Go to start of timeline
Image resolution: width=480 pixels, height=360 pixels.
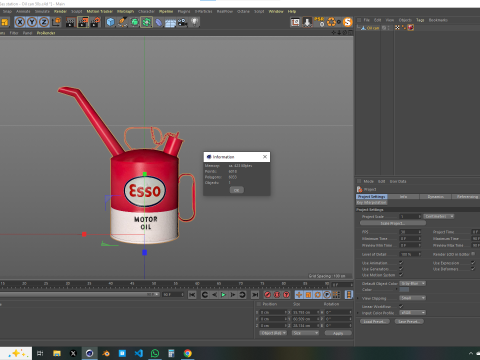coord(192,295)
